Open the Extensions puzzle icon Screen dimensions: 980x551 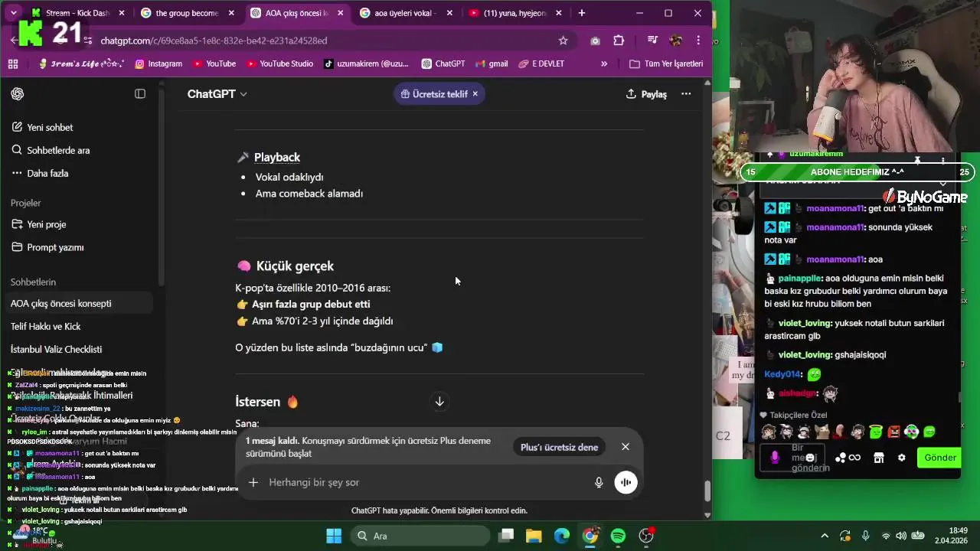click(619, 41)
